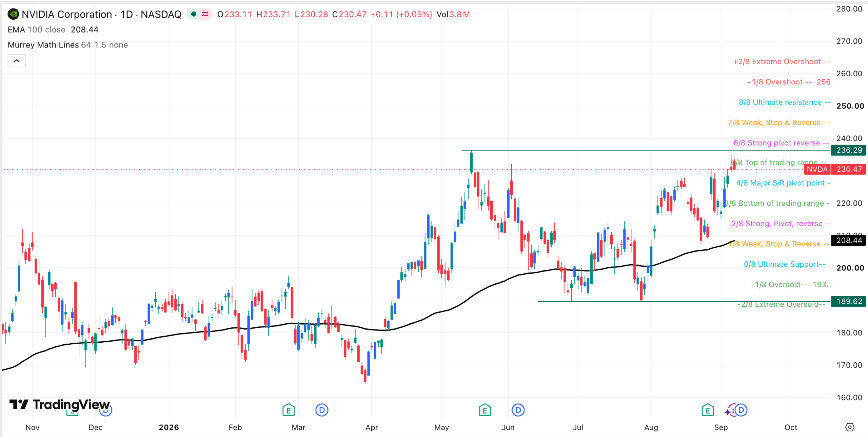Click the purple sparkle marker near September

click(x=728, y=412)
